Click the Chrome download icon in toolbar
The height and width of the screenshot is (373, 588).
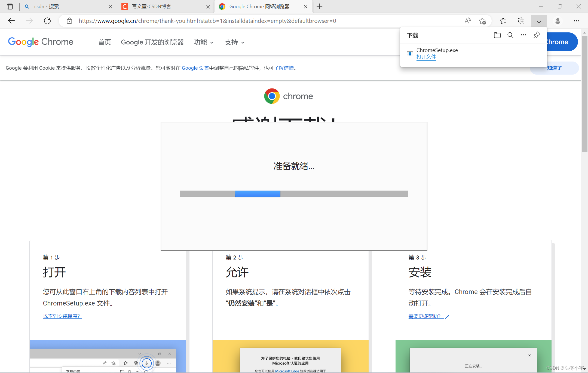539,21
